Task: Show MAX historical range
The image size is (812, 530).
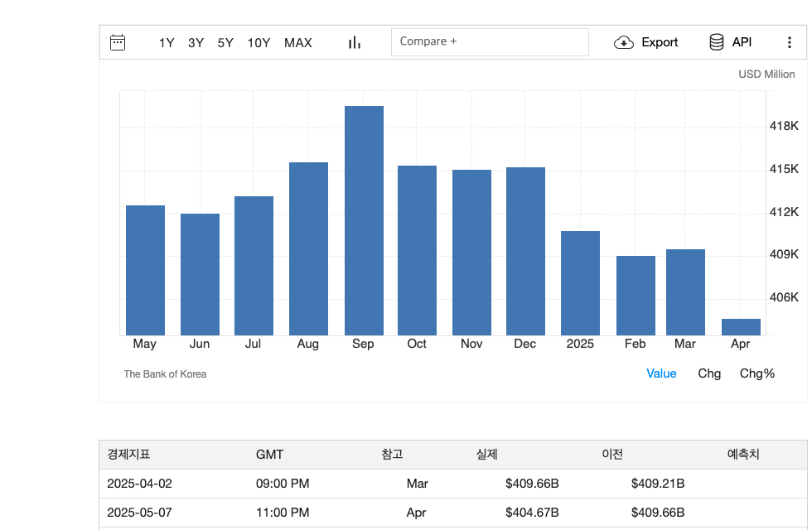Action: click(298, 43)
